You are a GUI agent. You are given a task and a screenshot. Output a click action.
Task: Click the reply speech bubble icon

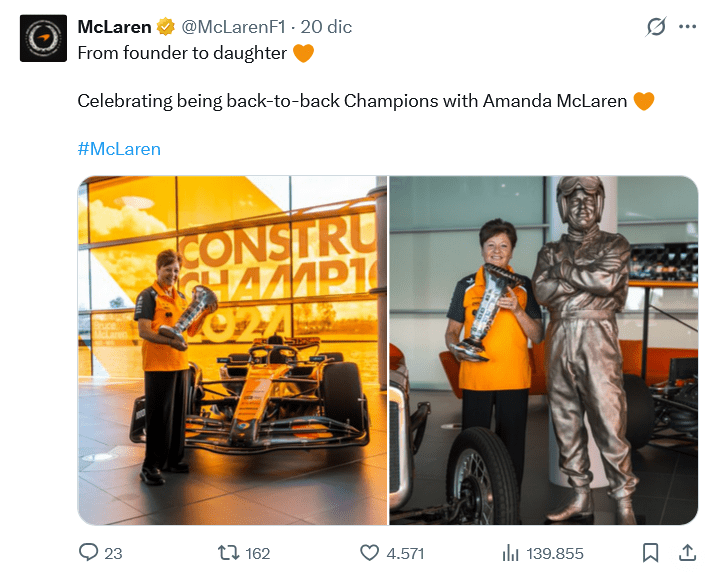pyautogui.click(x=88, y=552)
